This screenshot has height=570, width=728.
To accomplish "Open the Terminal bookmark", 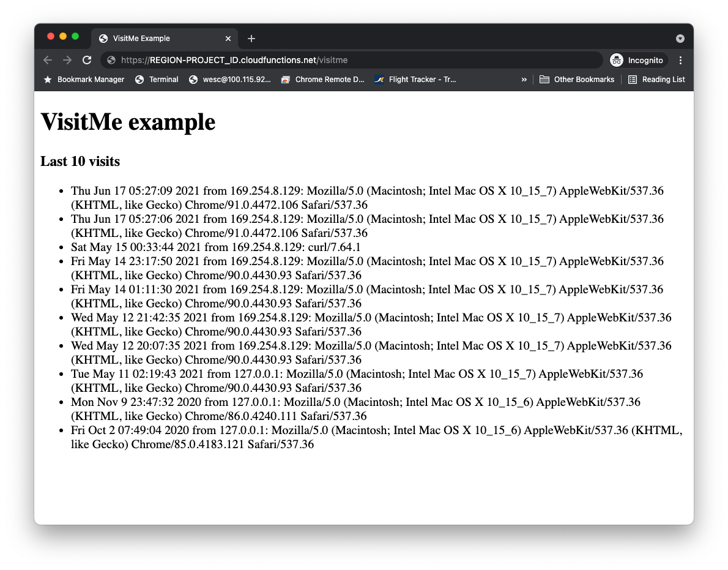I will tap(157, 80).
